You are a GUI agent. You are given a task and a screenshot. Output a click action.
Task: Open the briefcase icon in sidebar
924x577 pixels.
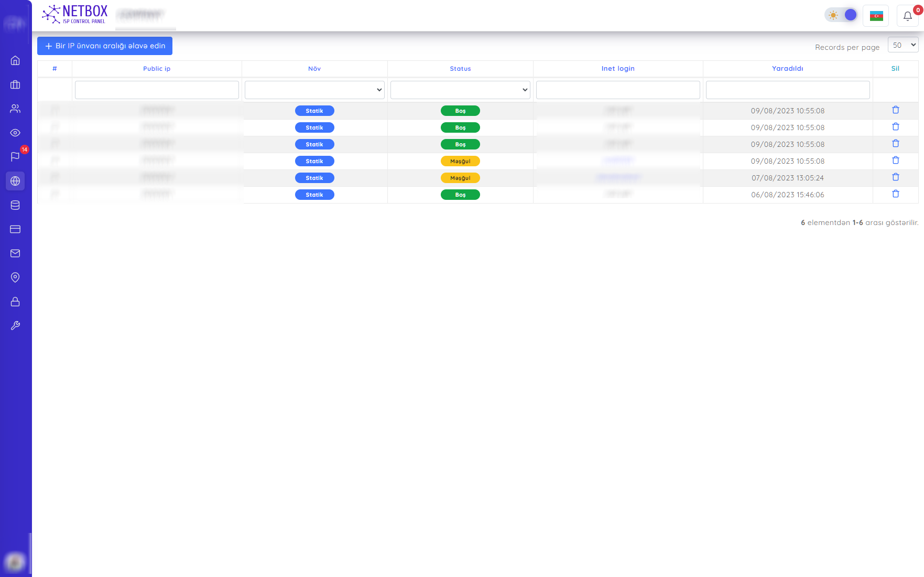click(15, 84)
